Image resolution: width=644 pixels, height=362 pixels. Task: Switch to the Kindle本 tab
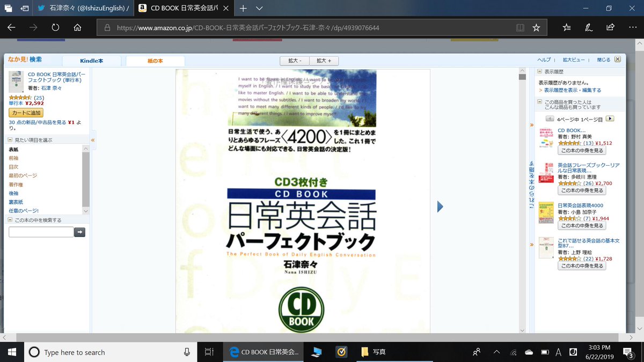tap(93, 61)
